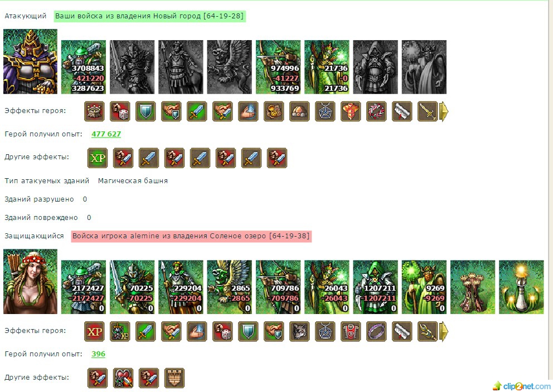Expand more defender hero effects with the arrow
The height and width of the screenshot is (392, 553).
tap(444, 332)
